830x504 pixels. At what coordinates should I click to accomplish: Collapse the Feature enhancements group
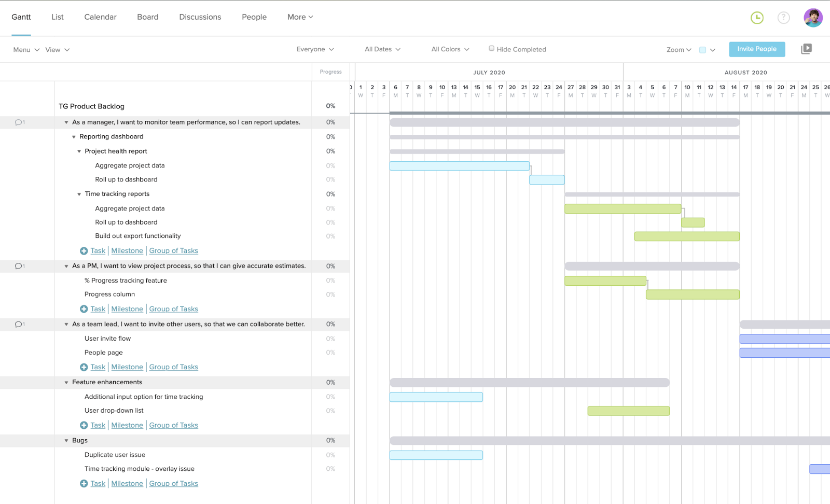(66, 383)
